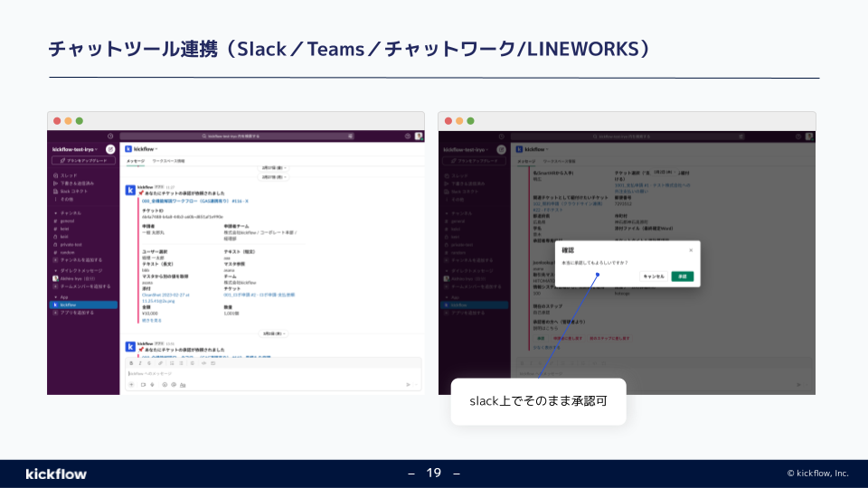Click the plus attach icon in the composer
Image resolution: width=868 pixels, height=488 pixels.
pyautogui.click(x=131, y=385)
